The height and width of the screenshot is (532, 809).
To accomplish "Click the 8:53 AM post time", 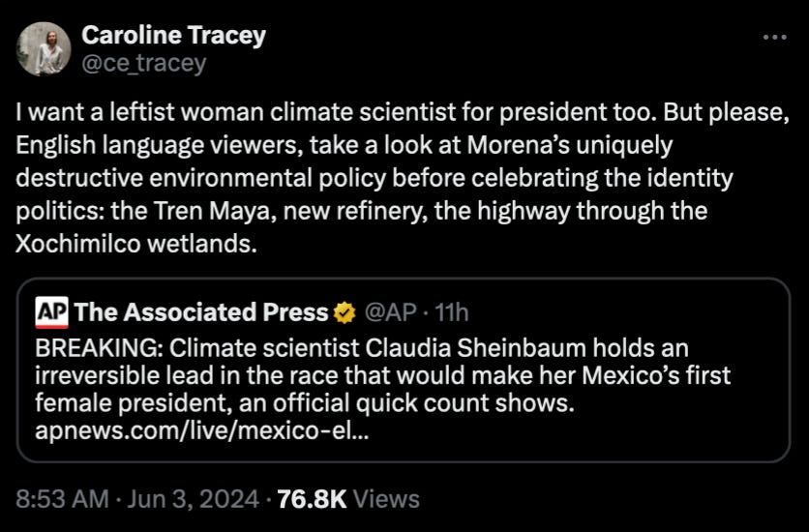I will pos(59,499).
